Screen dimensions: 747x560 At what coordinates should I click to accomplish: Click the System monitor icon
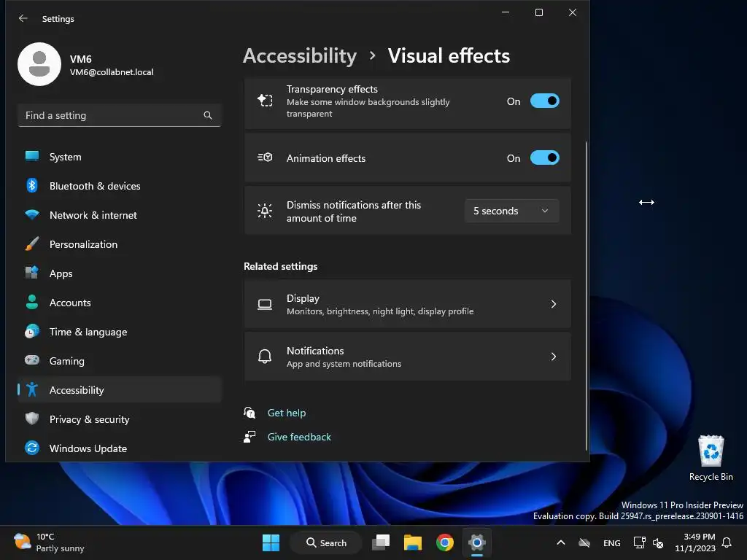[x=32, y=156]
